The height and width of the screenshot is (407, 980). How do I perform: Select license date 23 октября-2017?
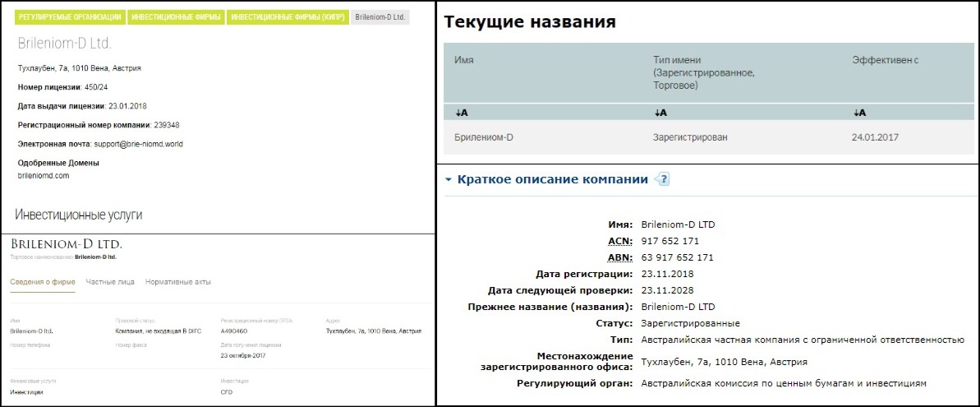[x=243, y=354]
